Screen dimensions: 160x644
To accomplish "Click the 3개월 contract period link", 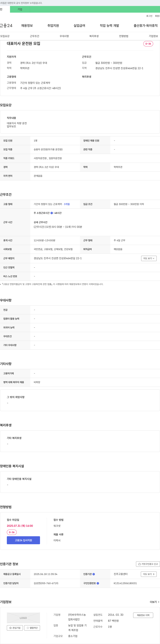I will click(67, 204).
